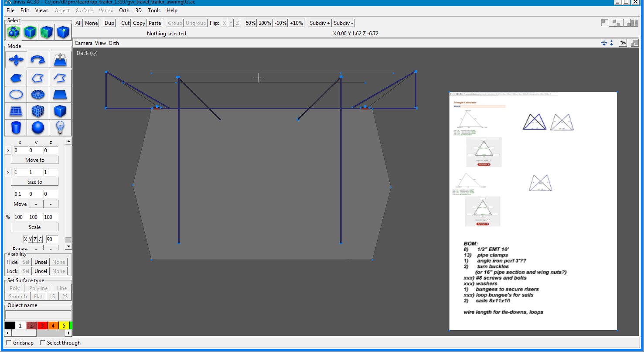Viewport: 644px width, 352px height.
Task: Toggle rotate axis X button
Action: pos(25,239)
